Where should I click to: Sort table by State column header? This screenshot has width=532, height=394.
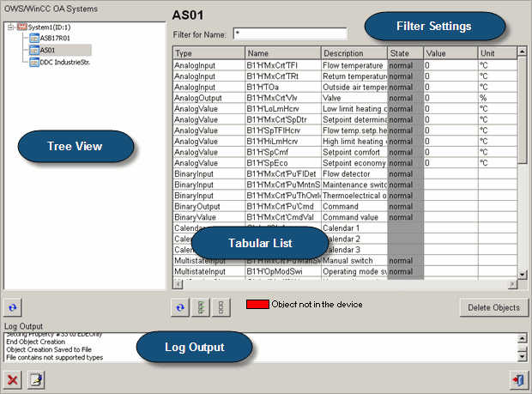coord(404,53)
